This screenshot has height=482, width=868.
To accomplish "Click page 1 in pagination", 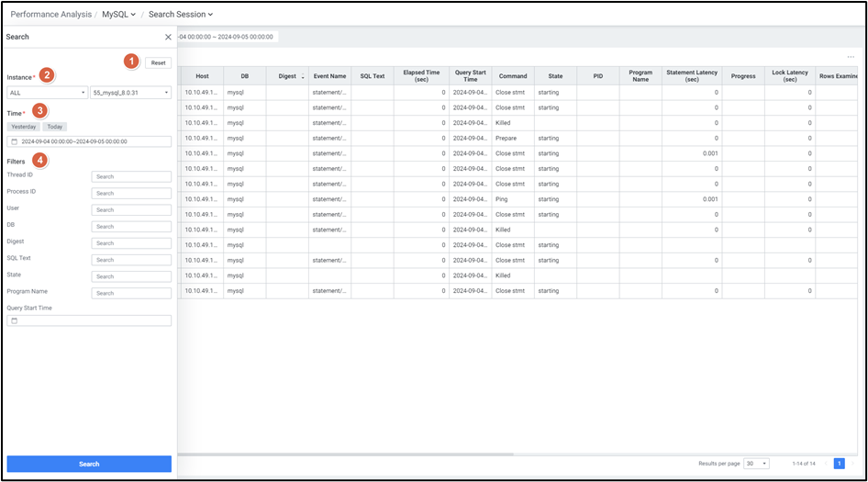I will 839,464.
